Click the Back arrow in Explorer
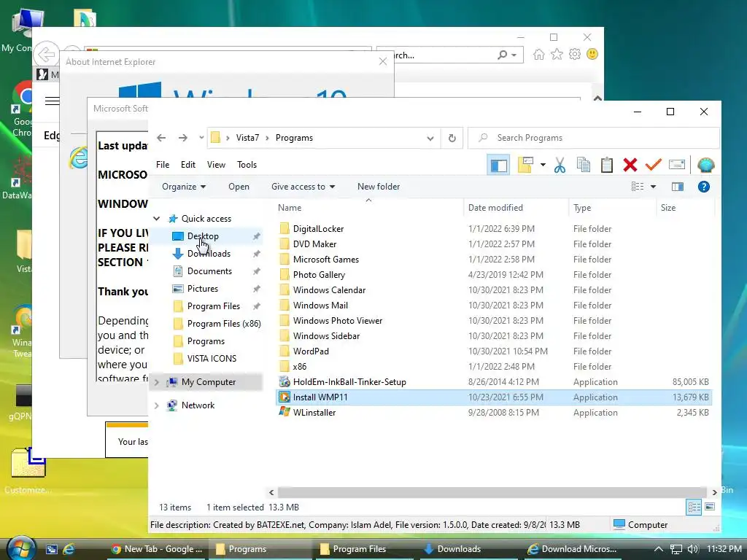747x560 pixels. pyautogui.click(x=161, y=138)
